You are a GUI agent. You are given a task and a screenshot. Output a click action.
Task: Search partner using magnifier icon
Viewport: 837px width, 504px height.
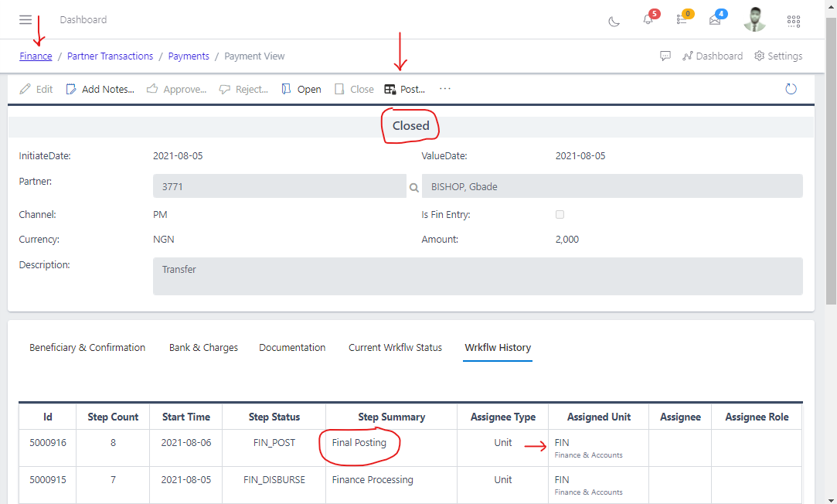414,187
